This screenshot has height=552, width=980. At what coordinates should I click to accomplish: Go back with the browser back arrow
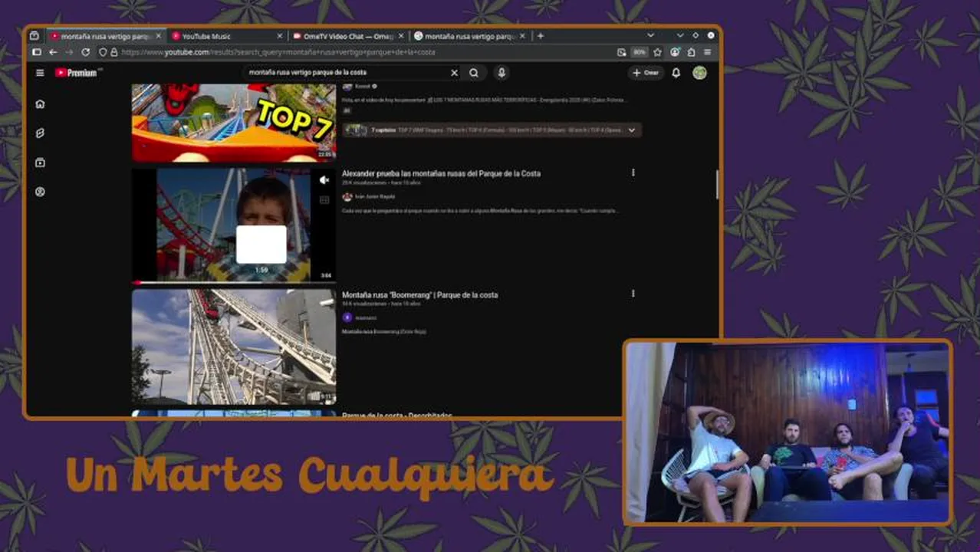point(53,52)
